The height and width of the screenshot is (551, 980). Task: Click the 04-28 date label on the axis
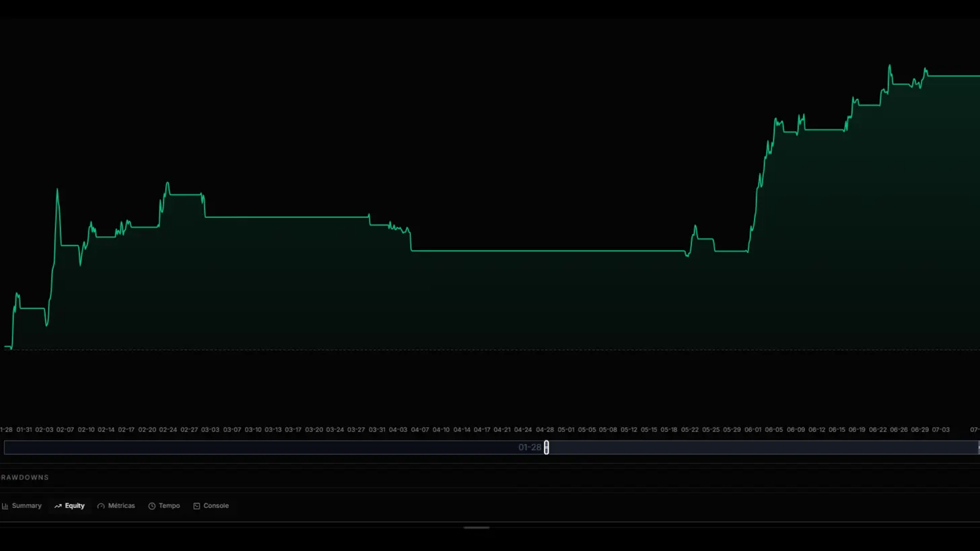tap(545, 430)
